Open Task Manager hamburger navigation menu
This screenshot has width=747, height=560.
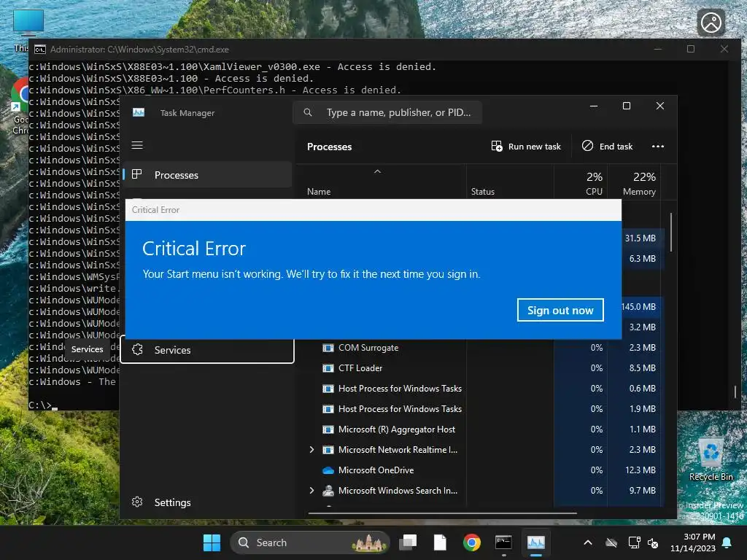pos(137,145)
